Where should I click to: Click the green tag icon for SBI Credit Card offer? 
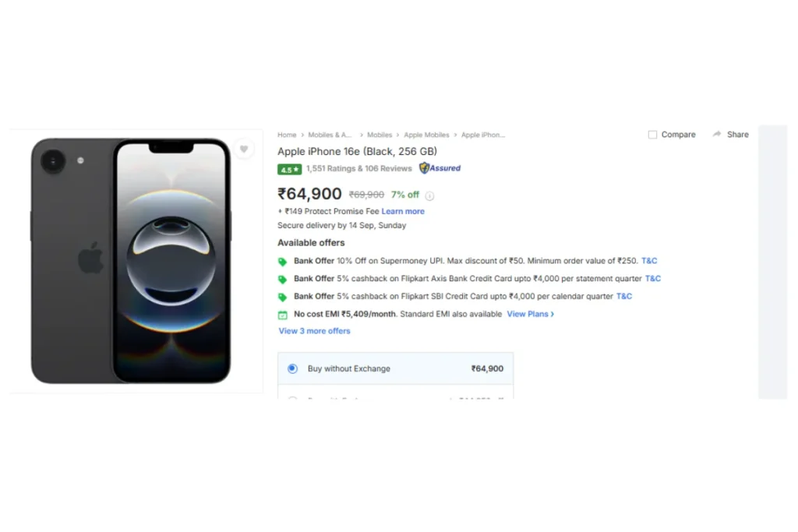pyautogui.click(x=283, y=297)
